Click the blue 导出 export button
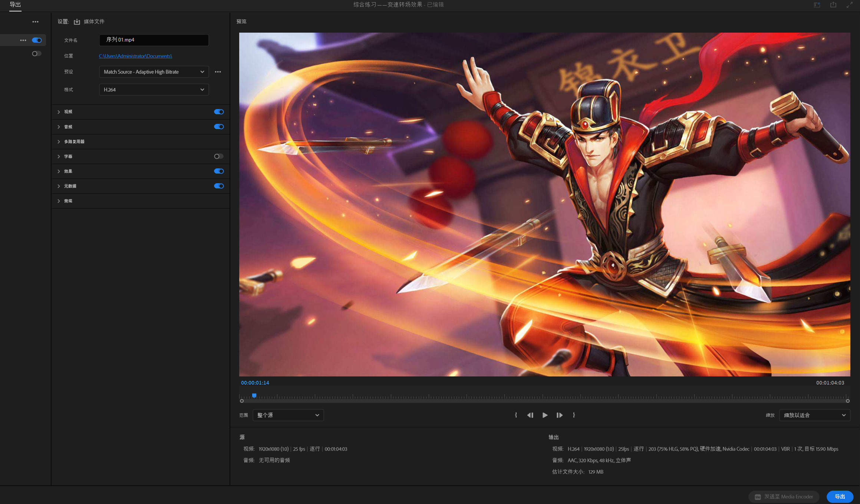 840,497
